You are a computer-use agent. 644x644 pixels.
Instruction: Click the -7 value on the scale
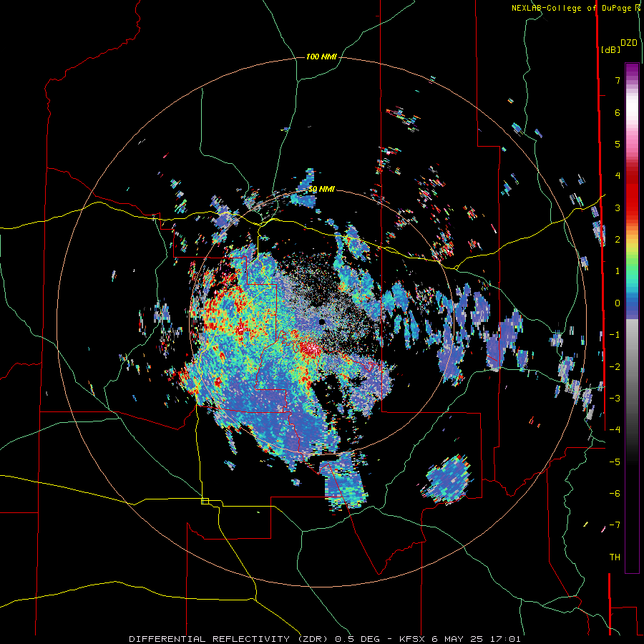coord(615,525)
